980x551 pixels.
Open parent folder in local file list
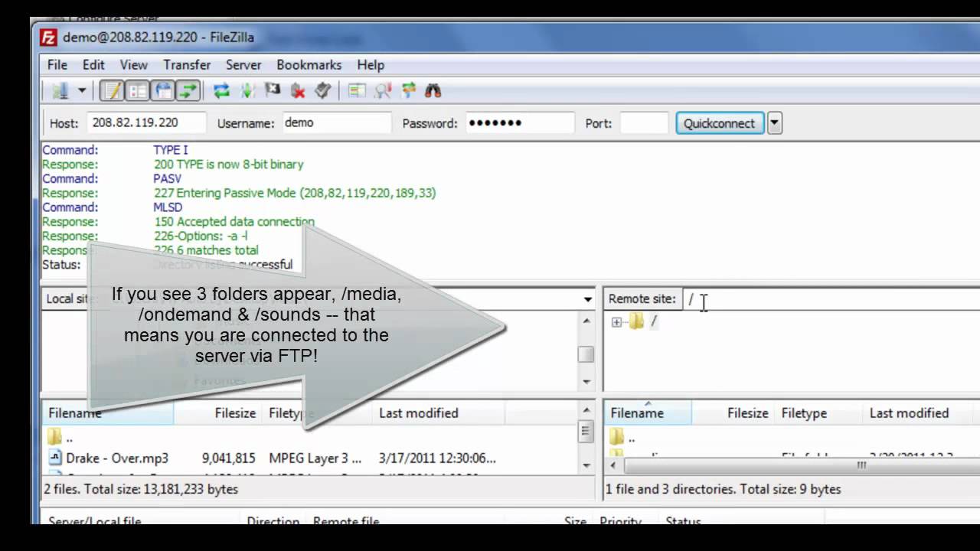tap(61, 438)
